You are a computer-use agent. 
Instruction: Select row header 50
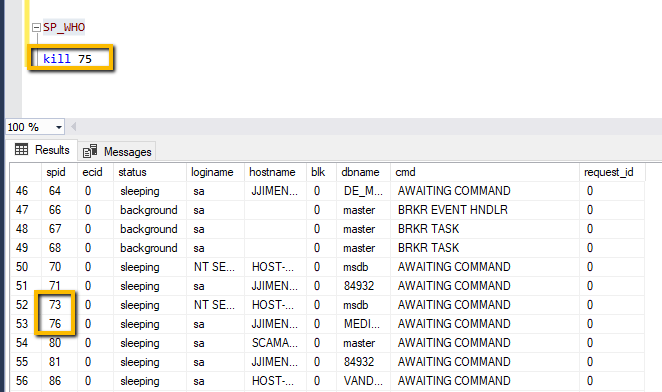[x=25, y=267]
